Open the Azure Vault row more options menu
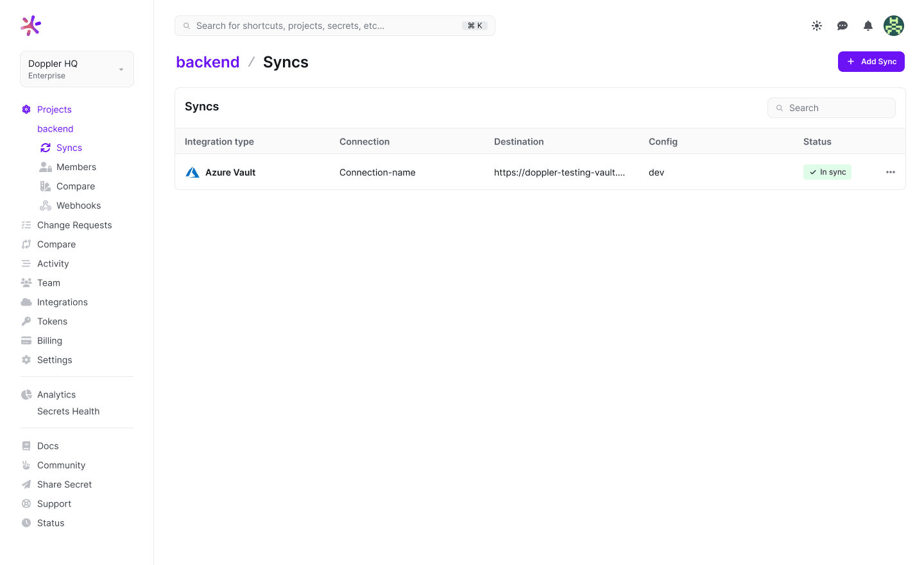This screenshot has height=565, width=924. click(891, 172)
